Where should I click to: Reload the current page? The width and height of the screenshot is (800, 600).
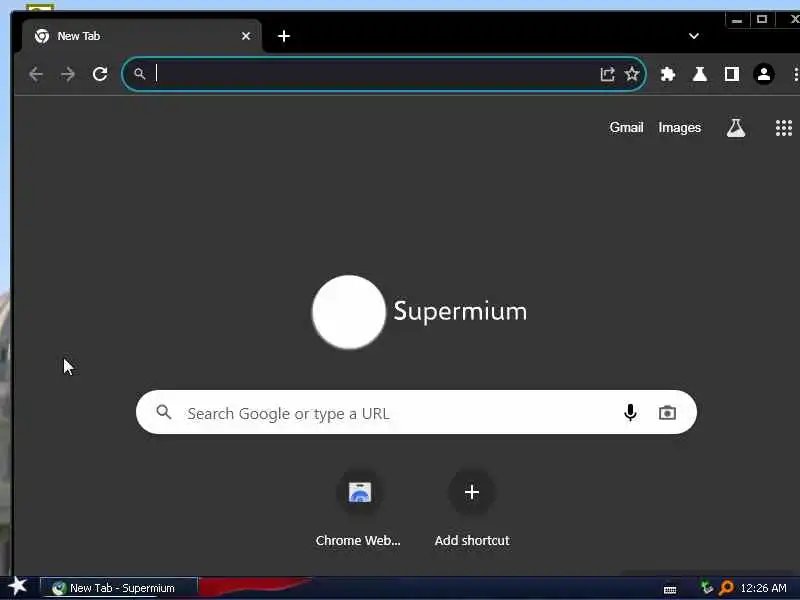[x=100, y=74]
